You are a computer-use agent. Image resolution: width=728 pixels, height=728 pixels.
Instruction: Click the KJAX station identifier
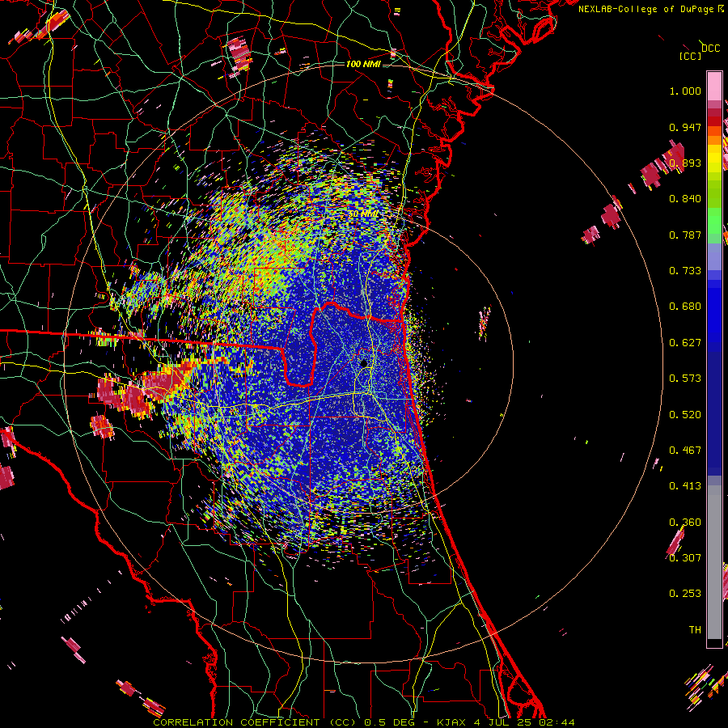point(451,722)
